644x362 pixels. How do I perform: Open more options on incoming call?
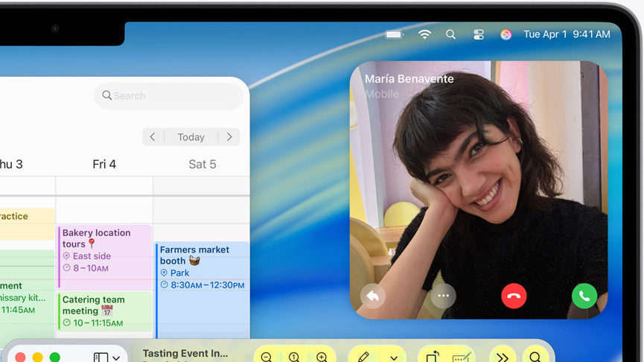click(x=443, y=296)
